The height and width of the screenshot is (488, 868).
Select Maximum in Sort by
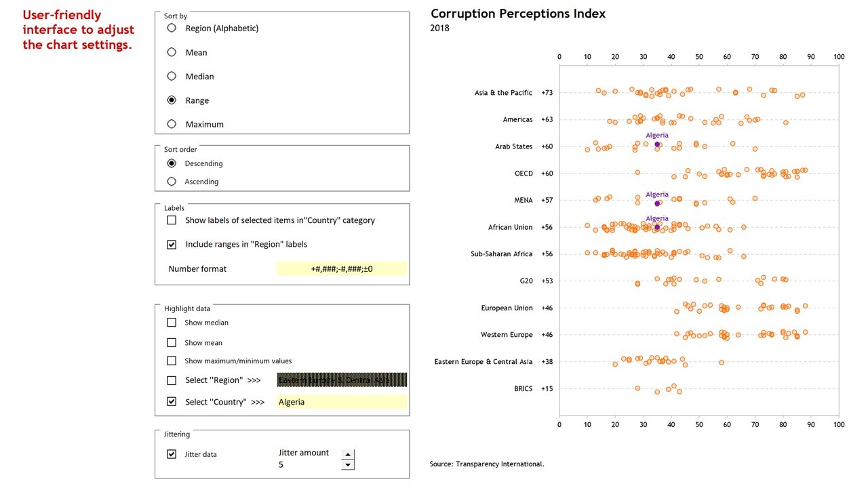[x=172, y=124]
